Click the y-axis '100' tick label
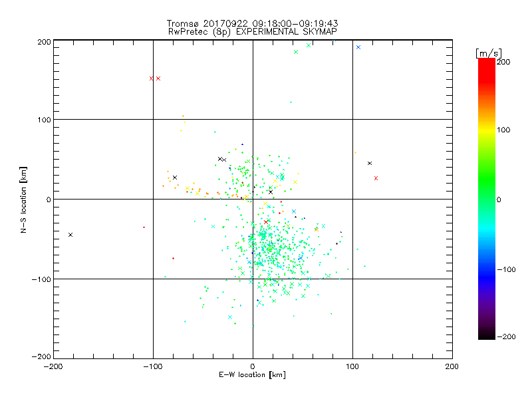This screenshot has width=532, height=399. [x=44, y=120]
